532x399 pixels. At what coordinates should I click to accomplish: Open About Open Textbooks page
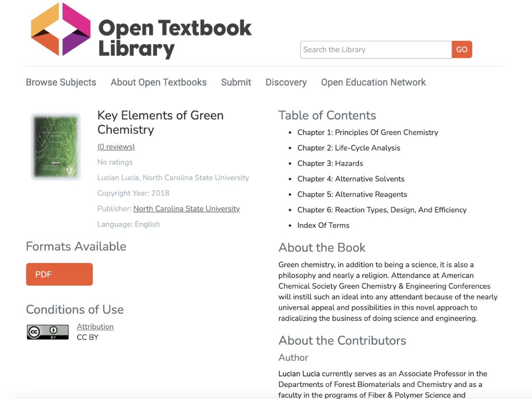[159, 82]
